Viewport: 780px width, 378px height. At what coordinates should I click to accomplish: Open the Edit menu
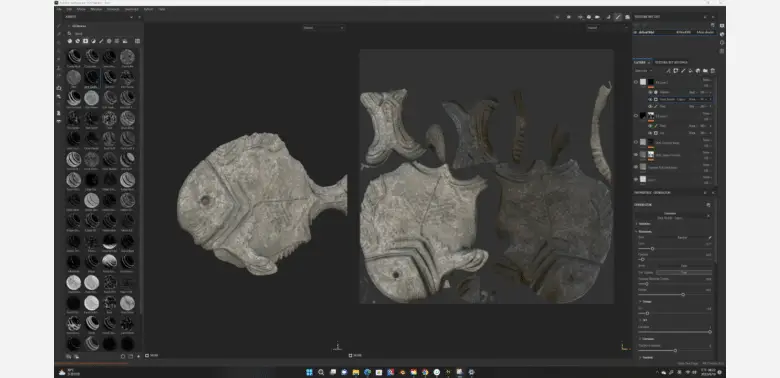[70, 9]
